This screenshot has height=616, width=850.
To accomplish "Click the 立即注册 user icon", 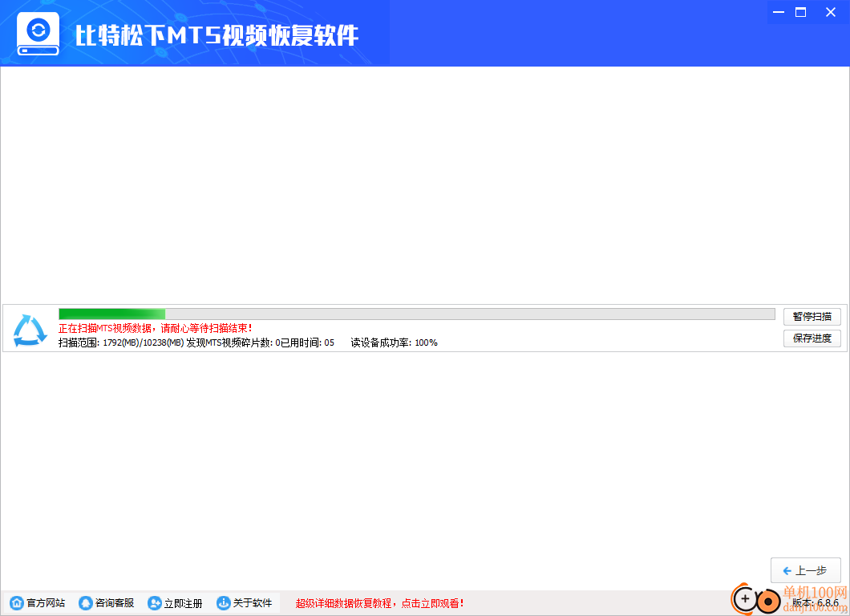I will coord(155,603).
